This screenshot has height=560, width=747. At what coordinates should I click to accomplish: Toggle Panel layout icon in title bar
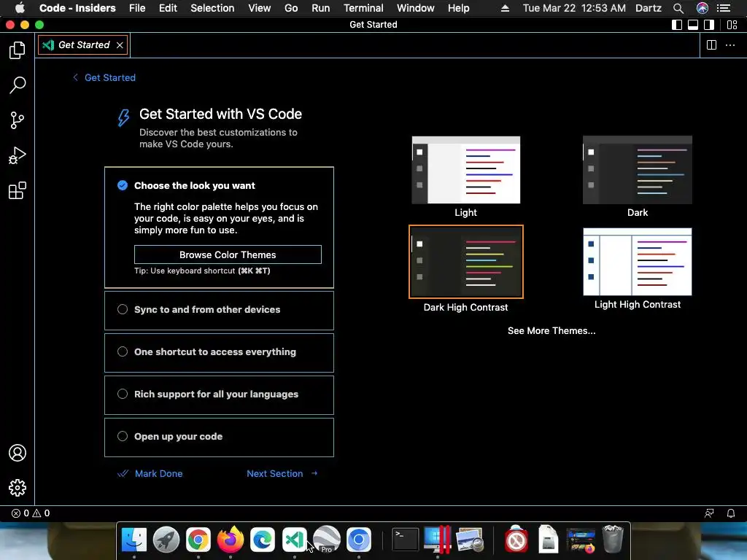click(693, 25)
